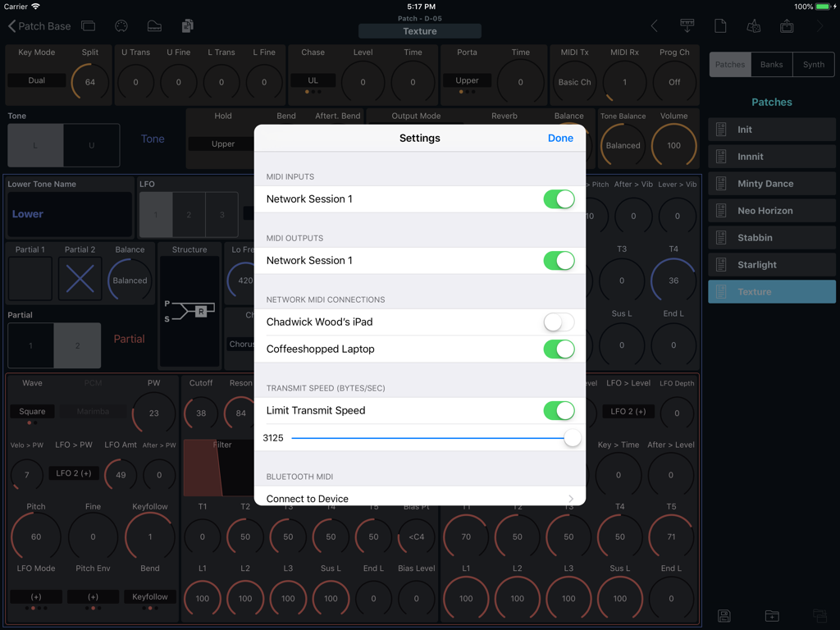Adjust the transmit speed slider at 3125
Viewport: 840px width, 630px height.
pos(572,438)
